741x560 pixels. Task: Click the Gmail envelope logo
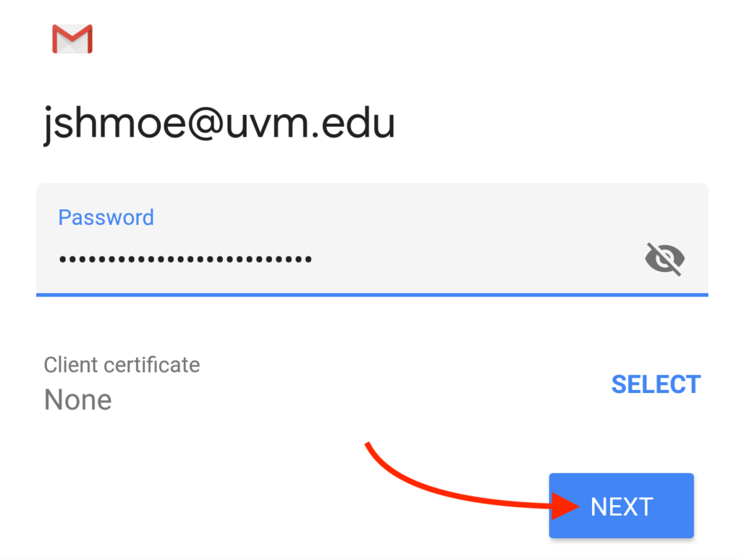[x=72, y=39]
